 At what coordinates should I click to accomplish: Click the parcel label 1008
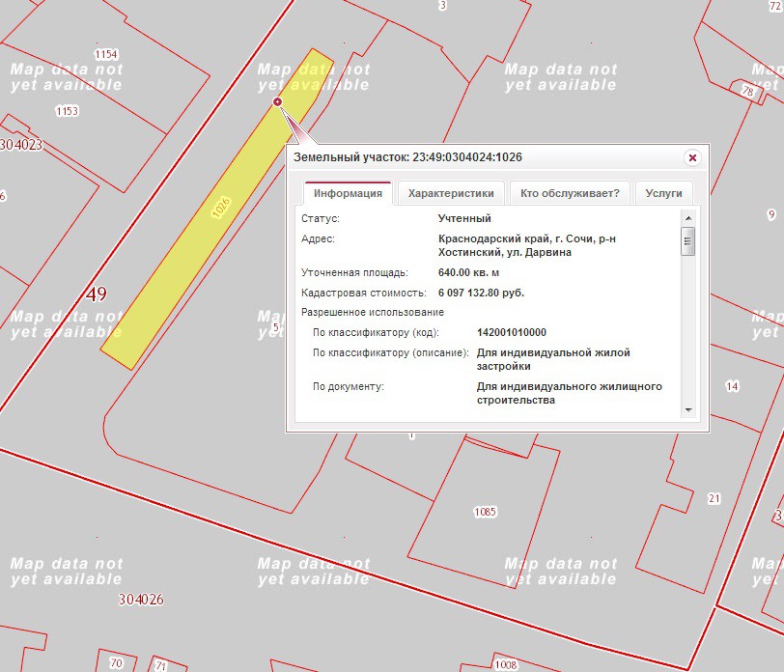(x=506, y=664)
